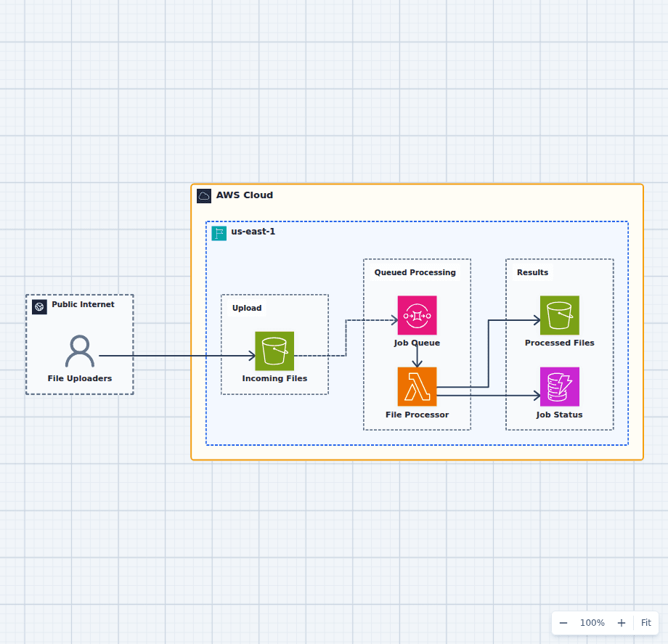Viewport: 668px width, 644px height.
Task: Select the Upload group label
Action: [x=247, y=308]
